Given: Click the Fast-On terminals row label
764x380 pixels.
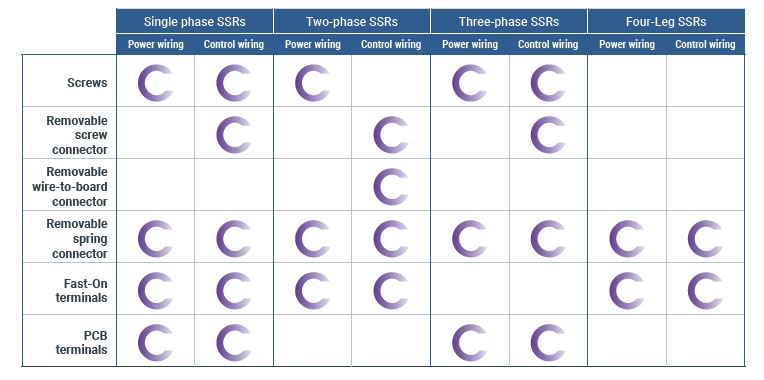Looking at the screenshot, I should coord(82,290).
